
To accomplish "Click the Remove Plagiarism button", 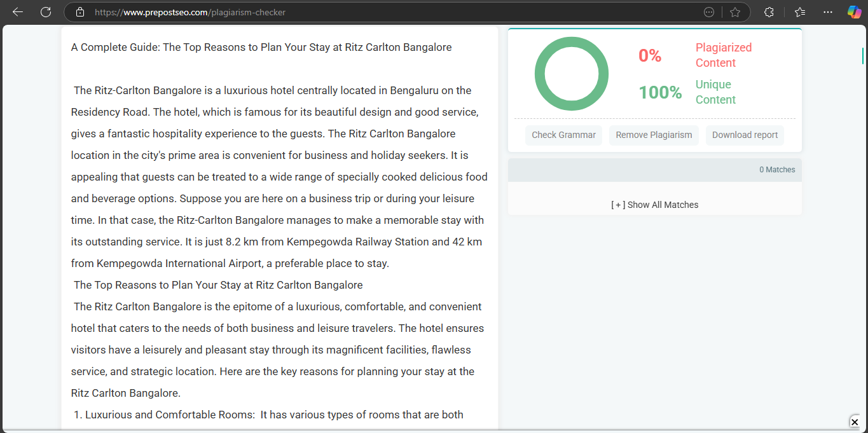I will [x=654, y=135].
